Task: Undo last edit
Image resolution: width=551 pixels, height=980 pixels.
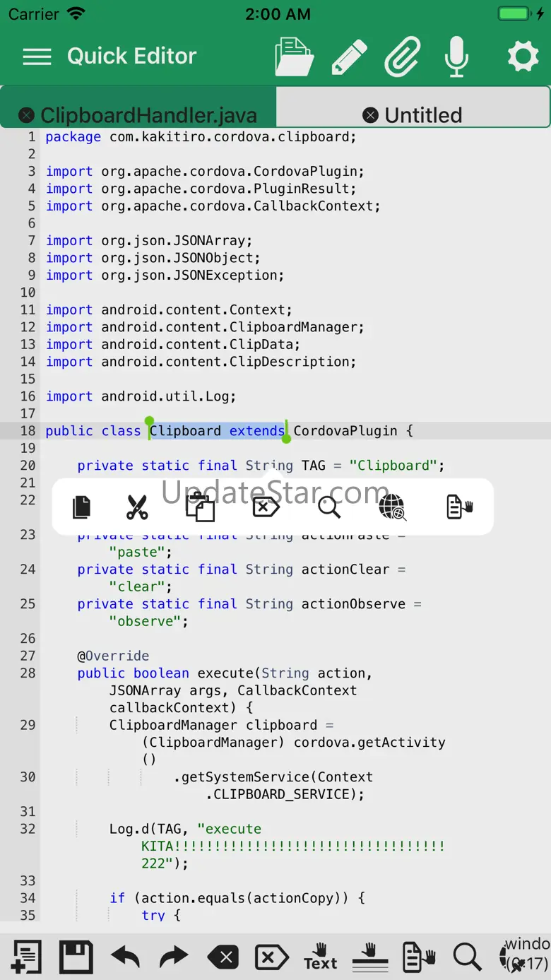Action: pos(125,957)
